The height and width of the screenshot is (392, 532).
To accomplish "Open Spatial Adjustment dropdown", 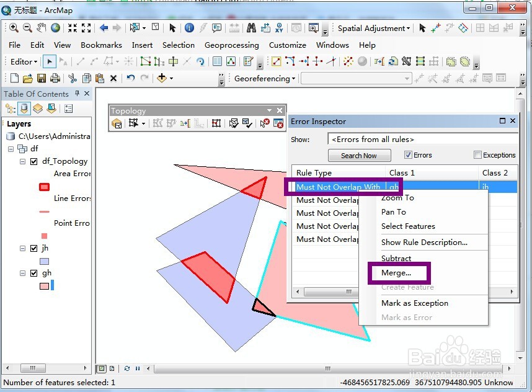I will tap(373, 28).
